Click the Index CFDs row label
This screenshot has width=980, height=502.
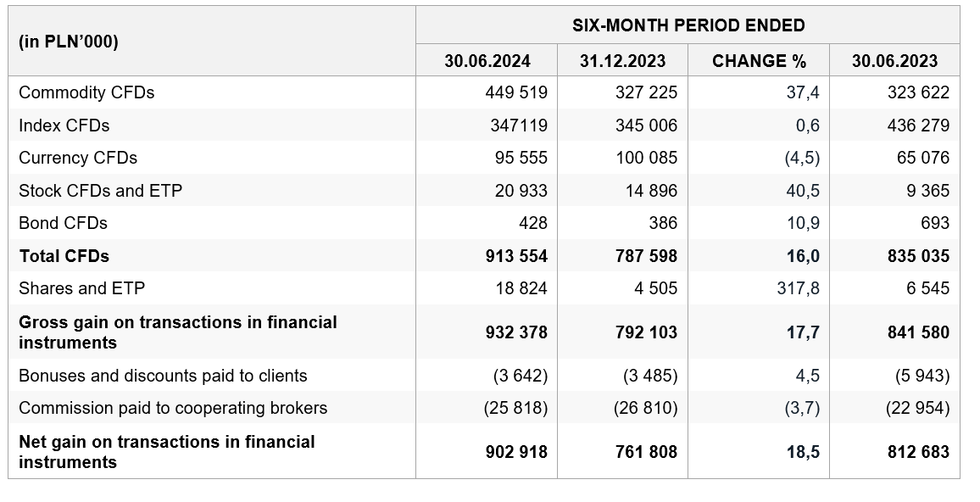(64, 126)
